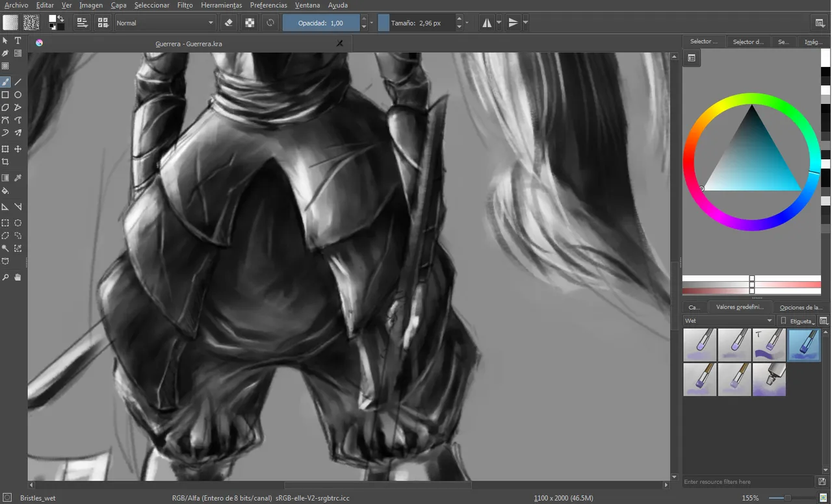Open horizontal mirror options dropdown
The height and width of the screenshot is (504, 832).
pyautogui.click(x=499, y=23)
